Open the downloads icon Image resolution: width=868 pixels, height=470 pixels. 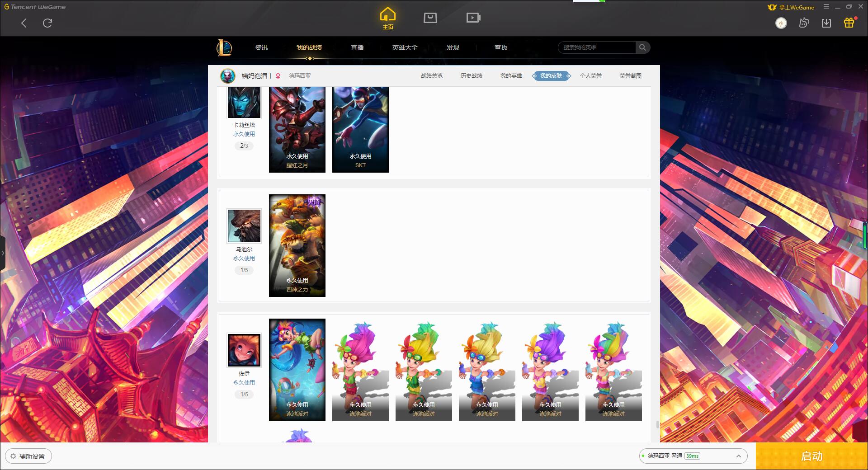tap(826, 23)
